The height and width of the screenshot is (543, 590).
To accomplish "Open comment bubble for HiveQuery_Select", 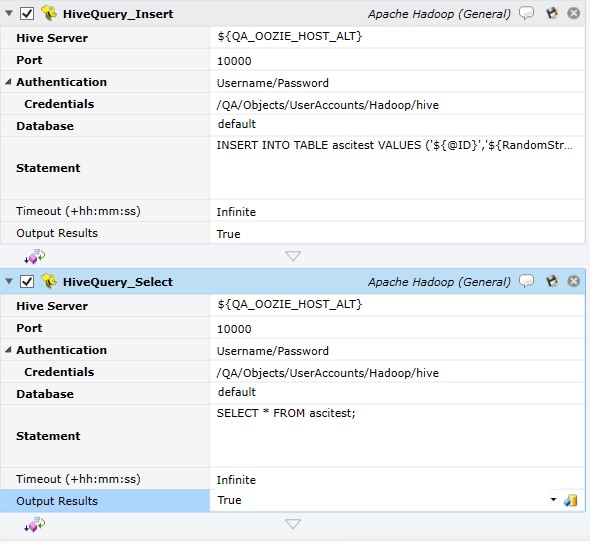I will tap(526, 281).
